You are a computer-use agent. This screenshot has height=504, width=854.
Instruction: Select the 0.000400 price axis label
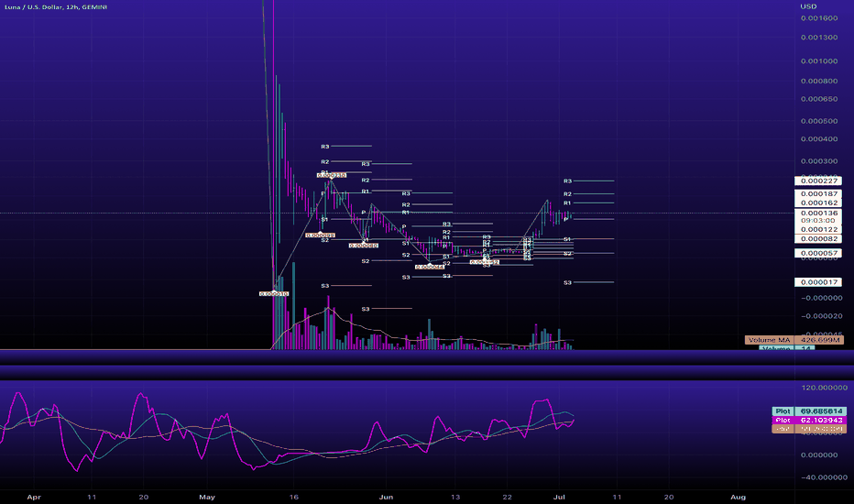[819, 139]
